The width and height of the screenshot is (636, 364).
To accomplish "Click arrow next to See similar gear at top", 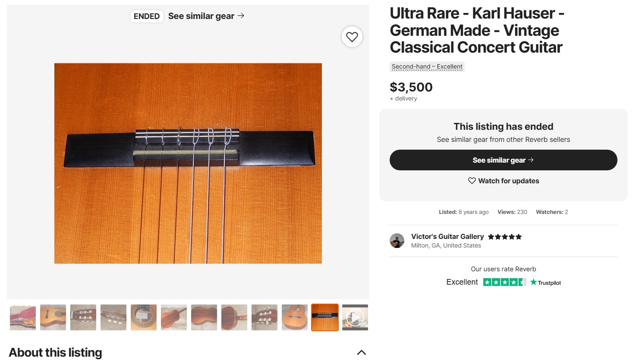I will pos(241,16).
